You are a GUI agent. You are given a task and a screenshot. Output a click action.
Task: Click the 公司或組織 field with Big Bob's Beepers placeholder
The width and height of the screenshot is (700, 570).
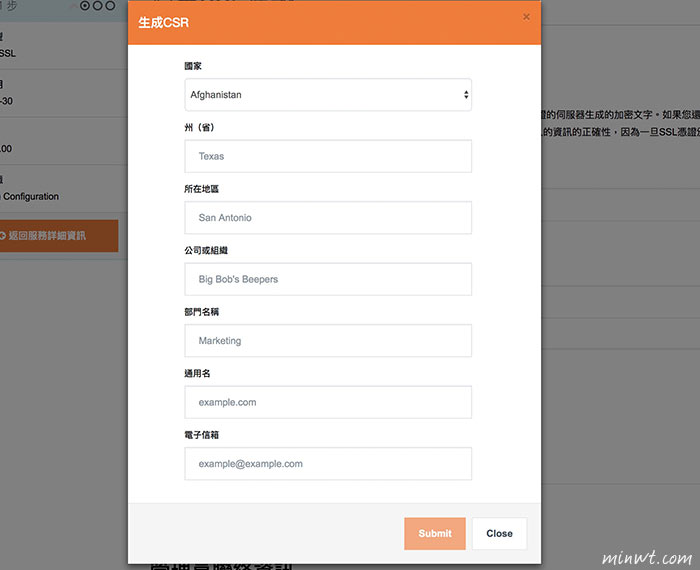click(328, 279)
